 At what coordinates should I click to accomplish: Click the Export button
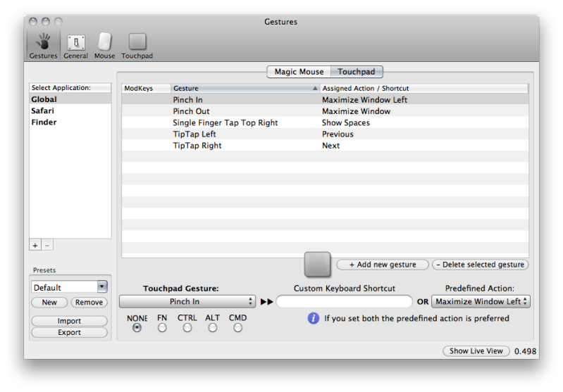point(69,332)
